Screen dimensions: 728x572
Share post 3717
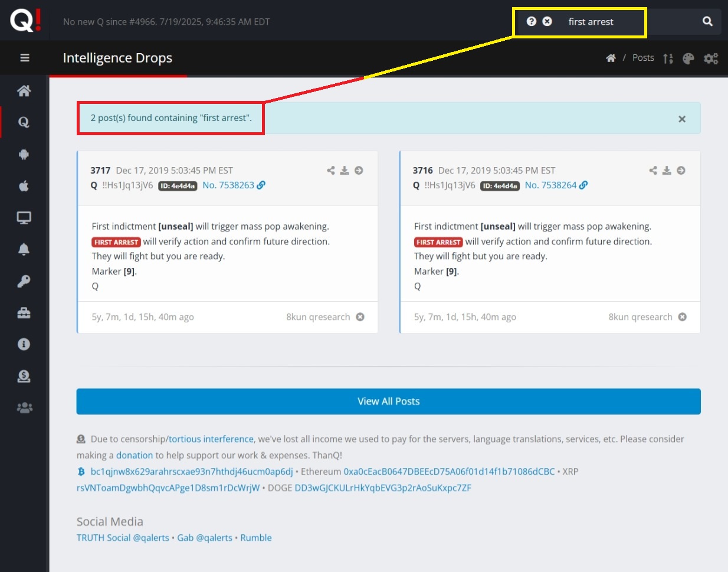(x=331, y=171)
